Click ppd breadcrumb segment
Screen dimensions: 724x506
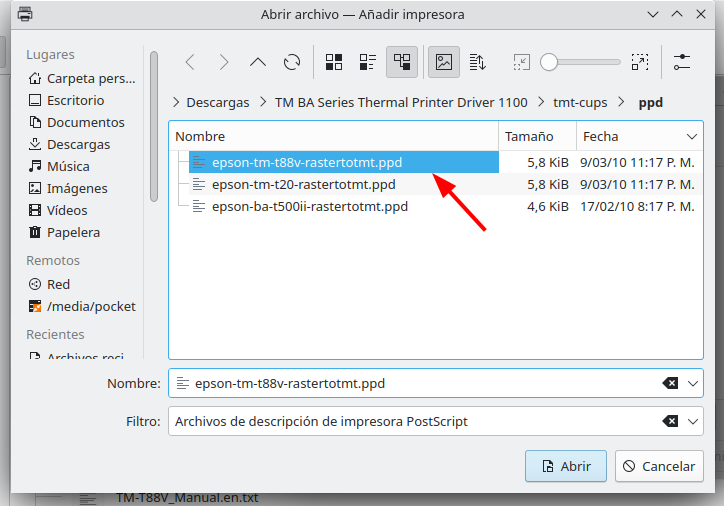[651, 102]
